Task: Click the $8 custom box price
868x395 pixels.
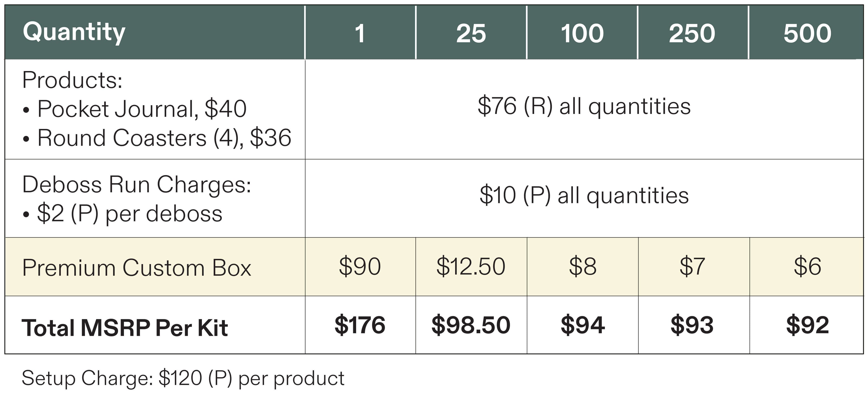Action: pos(583,266)
